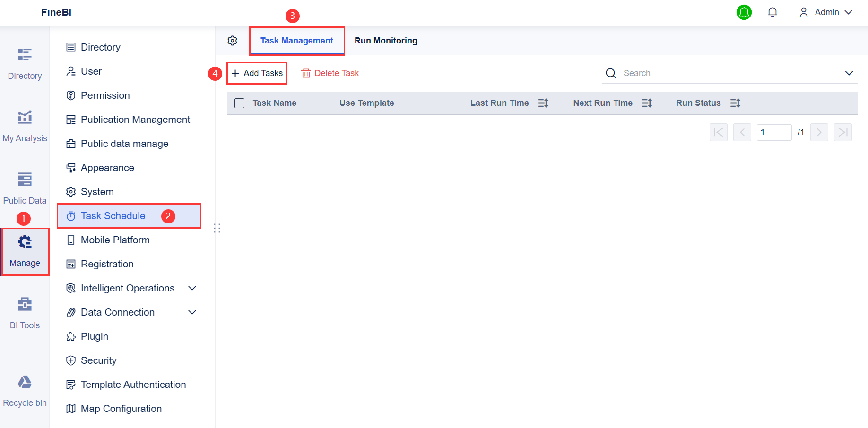Select Task Schedule in the menu
Image resolution: width=868 pixels, height=428 pixels.
pyautogui.click(x=113, y=216)
